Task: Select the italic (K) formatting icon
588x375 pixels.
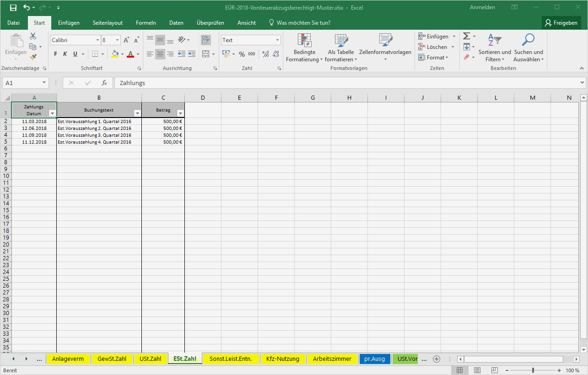Action: (64, 54)
